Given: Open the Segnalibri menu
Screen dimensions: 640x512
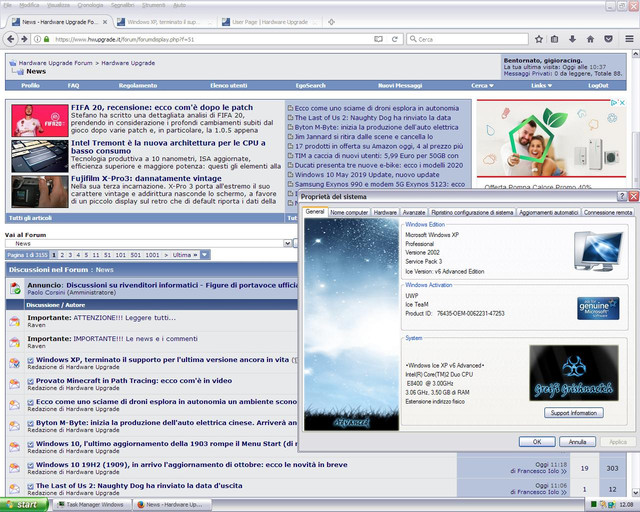Looking at the screenshot, I should 122,5.
